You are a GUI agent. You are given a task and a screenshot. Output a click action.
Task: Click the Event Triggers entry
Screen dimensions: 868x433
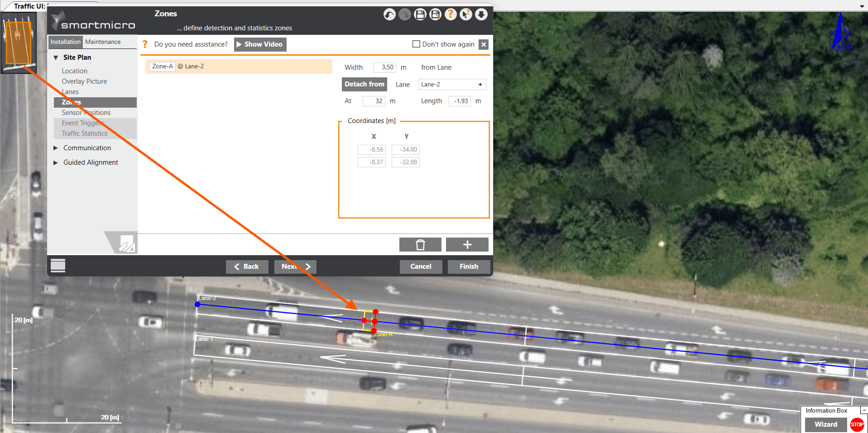pyautogui.click(x=83, y=123)
